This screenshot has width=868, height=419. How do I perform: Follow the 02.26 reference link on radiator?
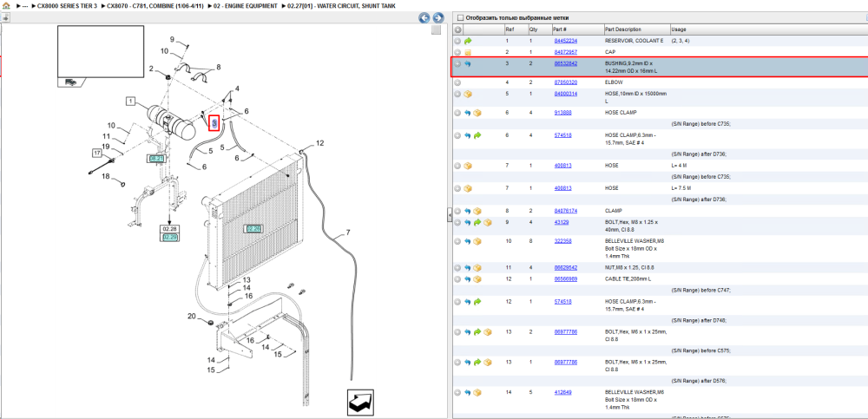tap(253, 228)
